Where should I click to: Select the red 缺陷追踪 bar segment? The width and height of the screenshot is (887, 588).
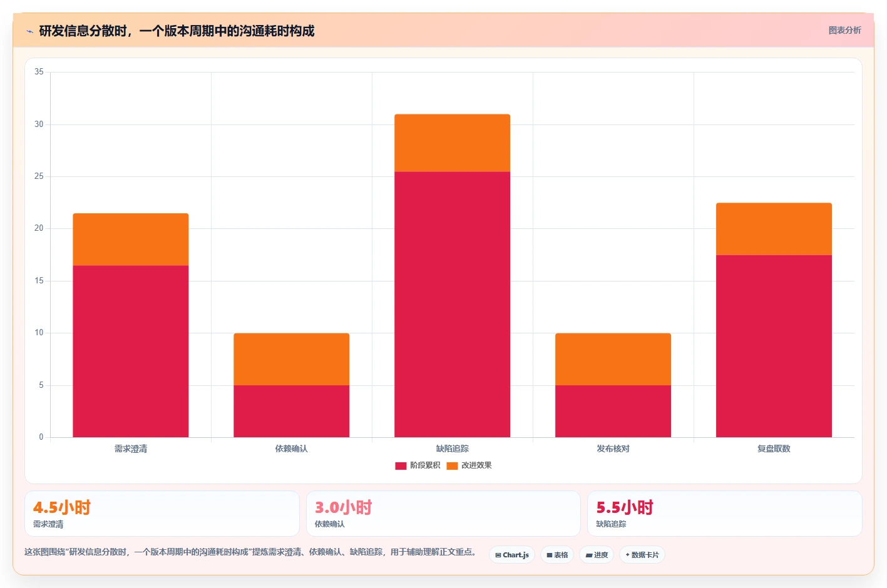click(453, 305)
